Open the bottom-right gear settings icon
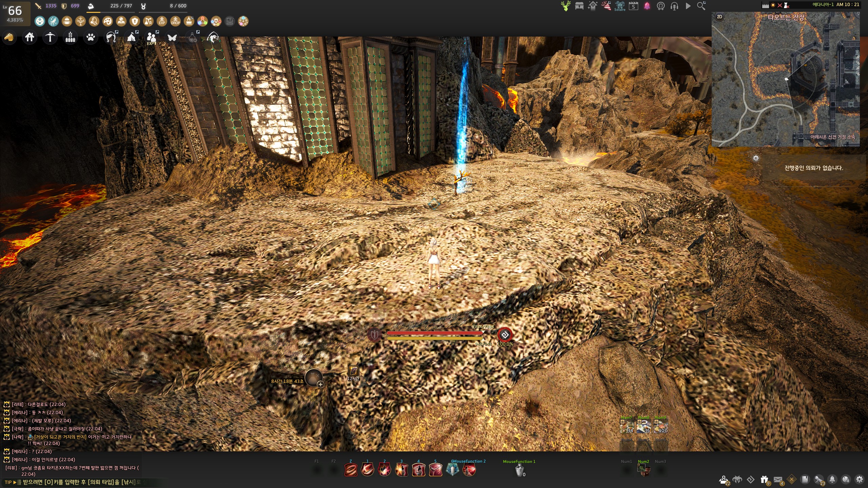The image size is (868, 488). pyautogui.click(x=860, y=480)
